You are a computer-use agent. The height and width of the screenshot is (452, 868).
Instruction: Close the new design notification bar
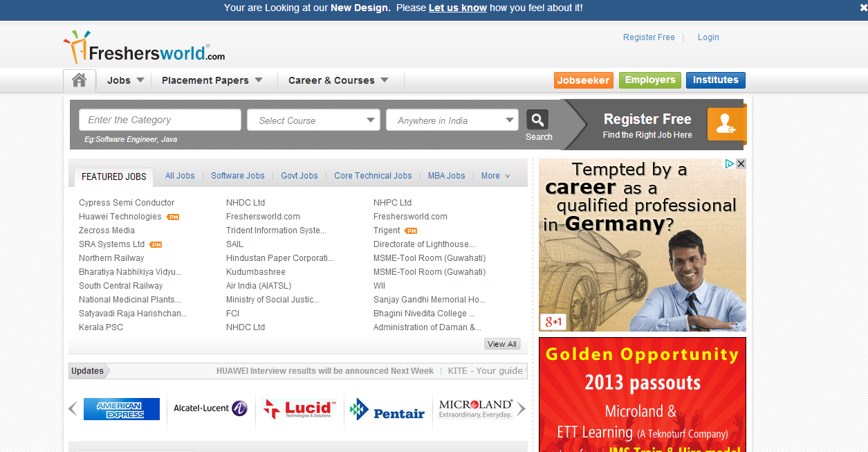pos(863,8)
